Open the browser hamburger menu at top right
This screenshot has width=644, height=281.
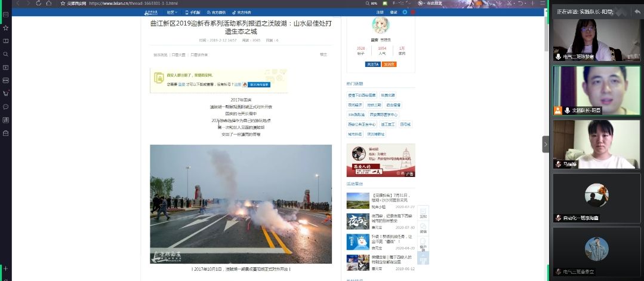pos(543,4)
